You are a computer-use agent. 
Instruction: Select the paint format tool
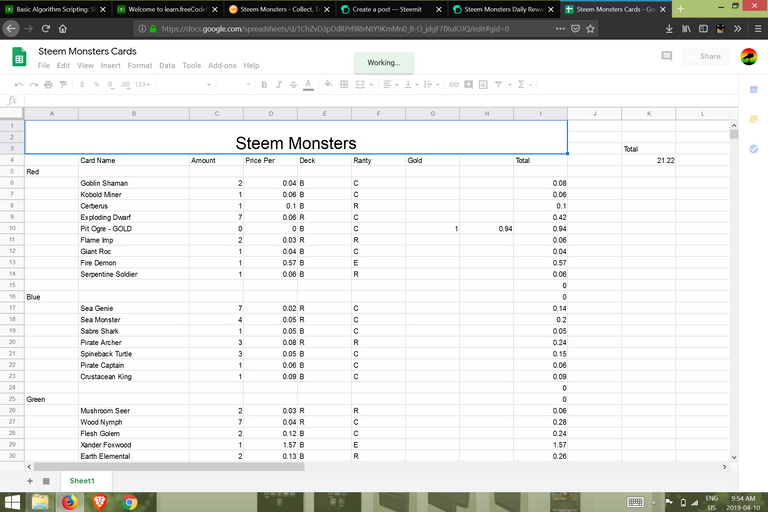point(63,85)
